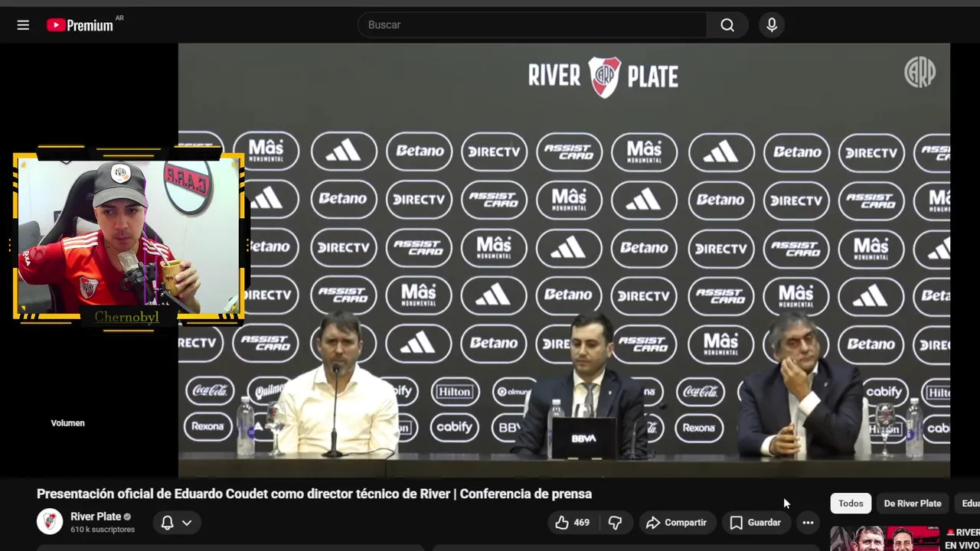Select the Todos filter chip
Image resolution: width=980 pixels, height=551 pixels.
pos(851,503)
